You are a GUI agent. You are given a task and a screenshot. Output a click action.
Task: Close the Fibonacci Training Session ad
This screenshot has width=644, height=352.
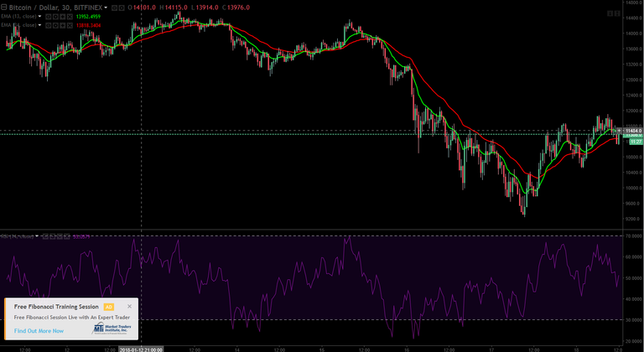[x=130, y=307]
